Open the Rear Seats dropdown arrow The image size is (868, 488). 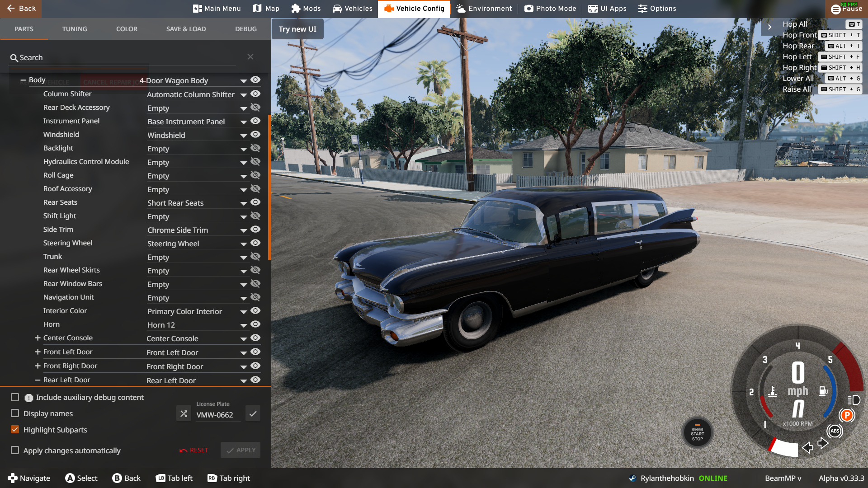click(x=243, y=204)
